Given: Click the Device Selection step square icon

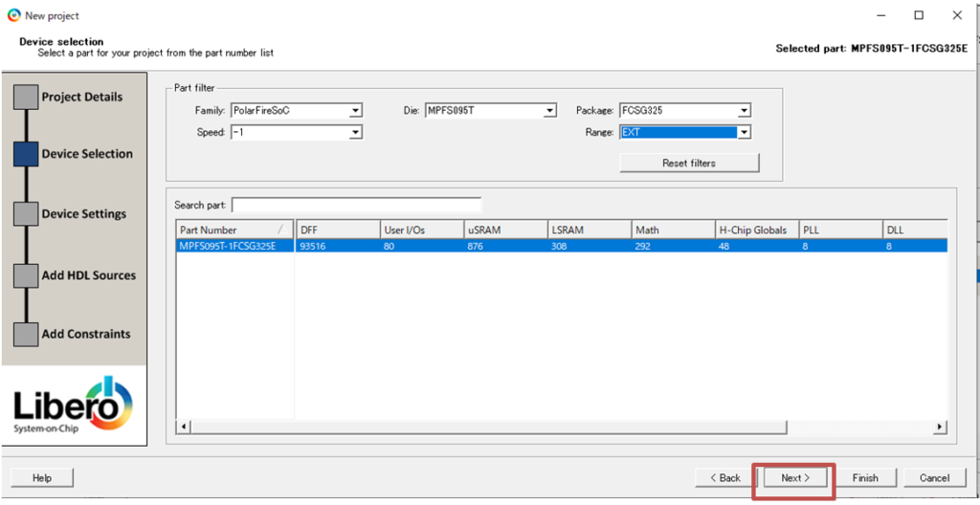Looking at the screenshot, I should (x=26, y=154).
